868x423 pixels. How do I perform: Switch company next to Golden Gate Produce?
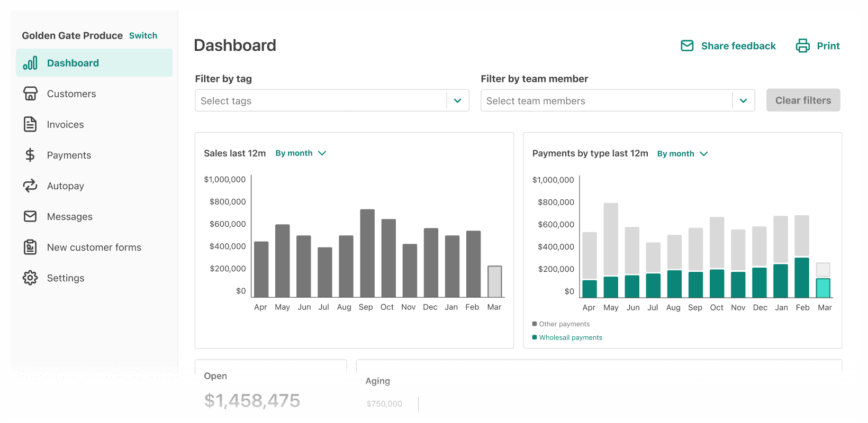(143, 35)
